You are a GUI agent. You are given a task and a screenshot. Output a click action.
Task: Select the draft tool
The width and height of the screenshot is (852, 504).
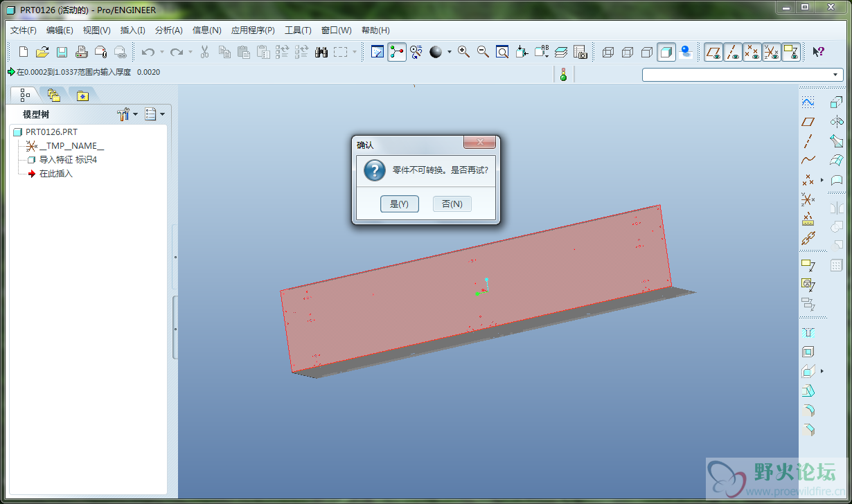coord(808,390)
